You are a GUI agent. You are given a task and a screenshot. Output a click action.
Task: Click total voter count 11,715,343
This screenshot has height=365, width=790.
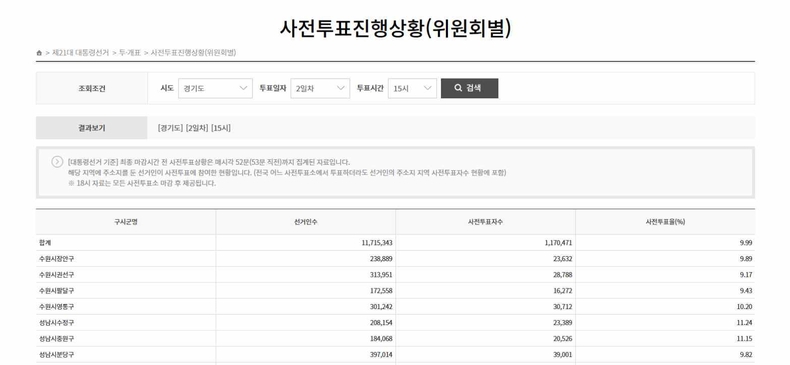[377, 242]
